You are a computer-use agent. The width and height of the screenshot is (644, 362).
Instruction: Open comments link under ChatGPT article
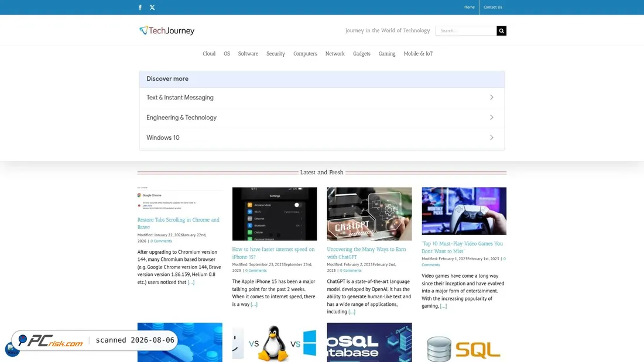click(x=351, y=270)
